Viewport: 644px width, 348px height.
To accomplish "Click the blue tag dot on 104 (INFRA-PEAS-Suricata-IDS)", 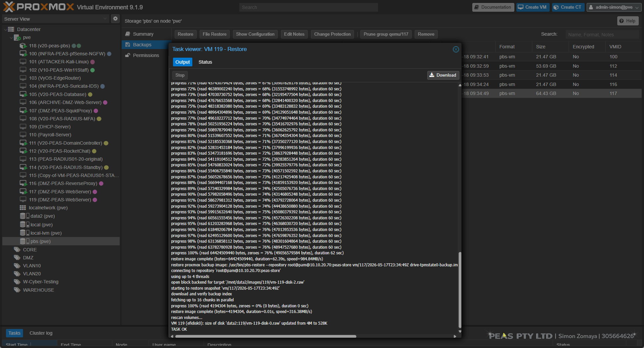I will (103, 86).
